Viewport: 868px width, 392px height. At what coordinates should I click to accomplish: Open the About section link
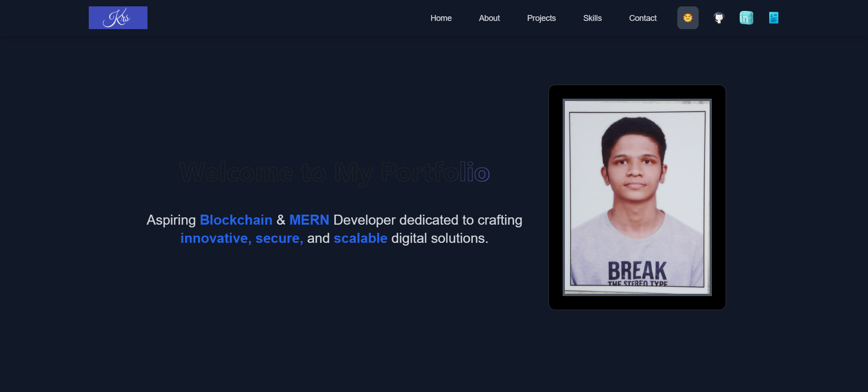point(489,18)
